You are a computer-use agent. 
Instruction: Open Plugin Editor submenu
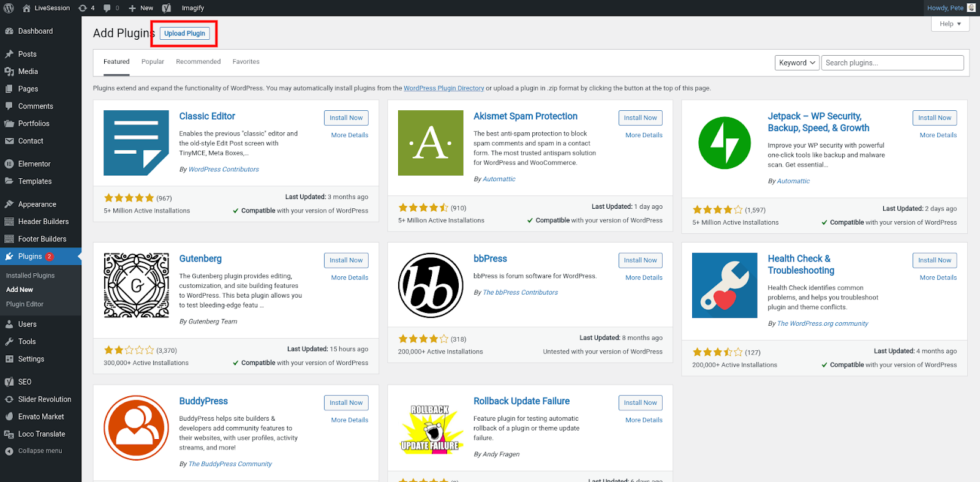click(25, 304)
